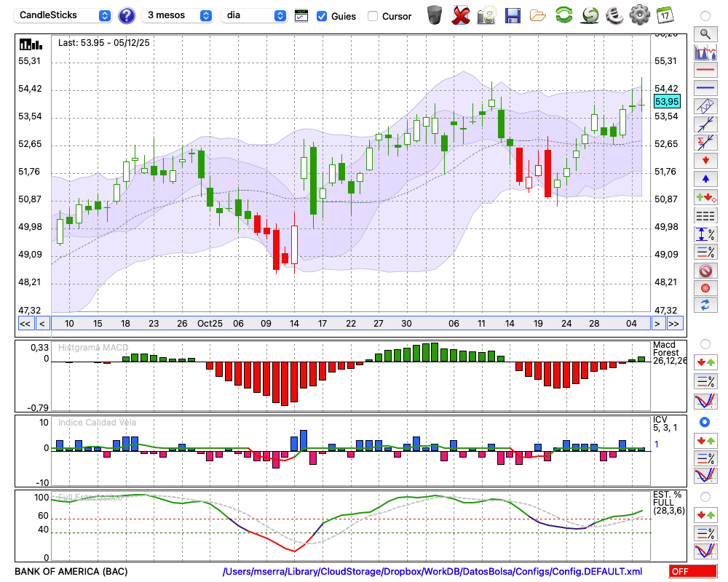The height and width of the screenshot is (582, 728).
Task: Click MACD panel V-curve indicator icon
Action: pos(705,401)
